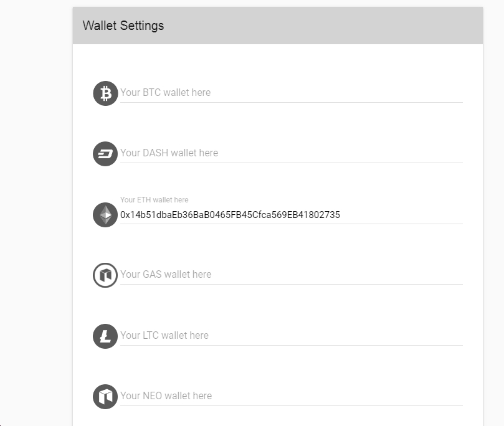Click the 'Your LTC wallet here' placeholder text

tap(164, 336)
